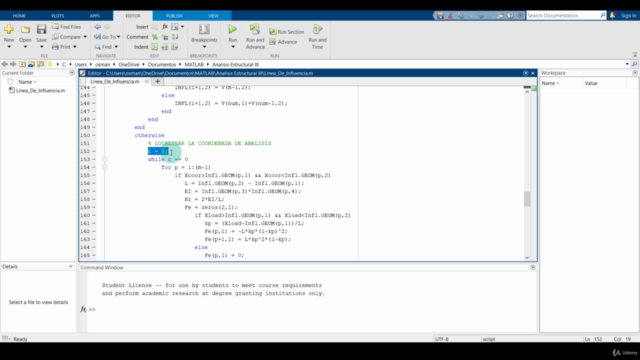Expand the Run dropdown arrow

pos(233,47)
